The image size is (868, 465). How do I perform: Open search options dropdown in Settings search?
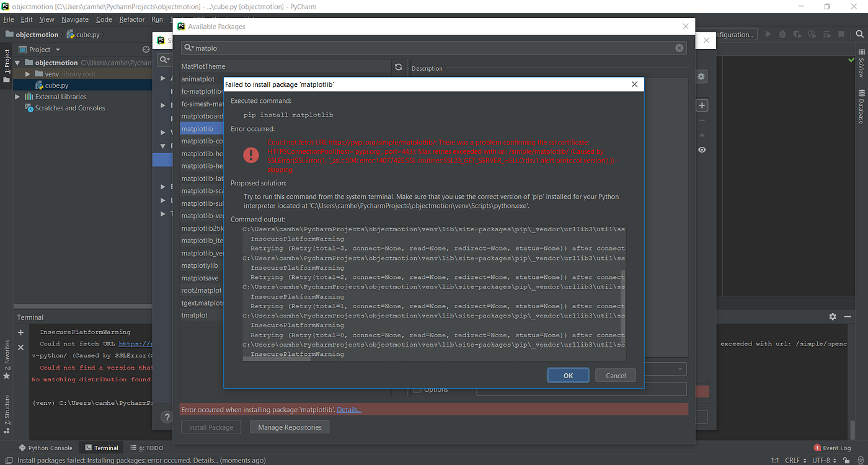pyautogui.click(x=164, y=60)
